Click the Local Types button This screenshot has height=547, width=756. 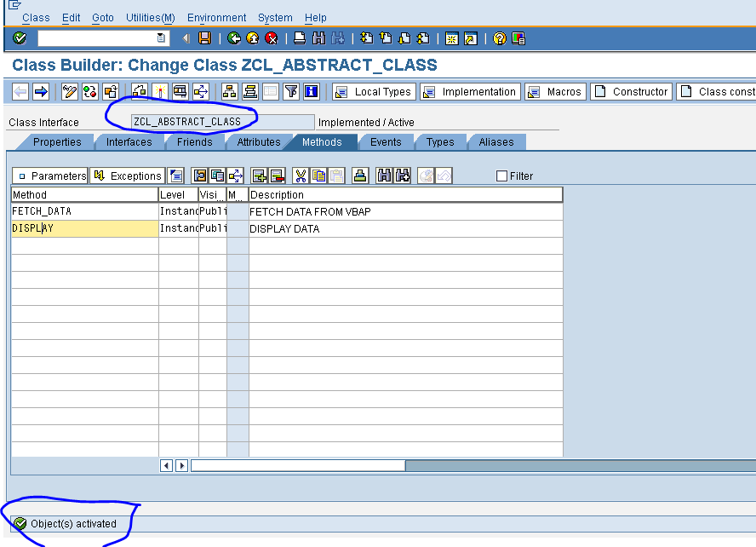374,92
